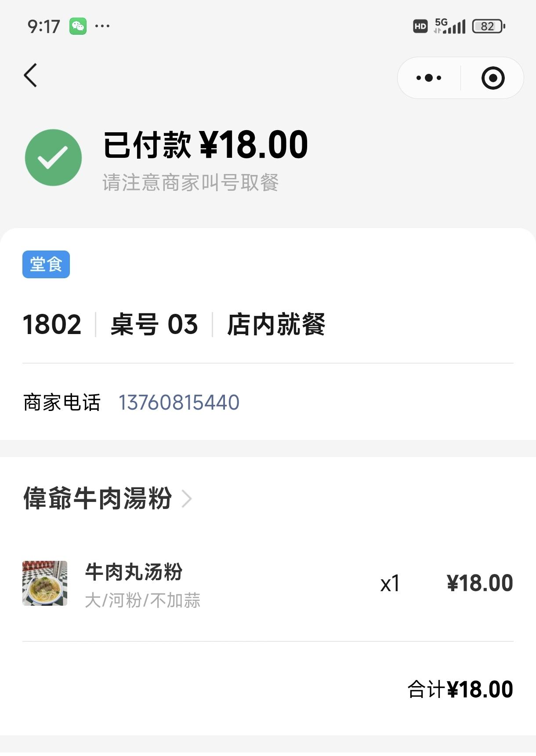
Task: Call merchant number 13760815440
Action: 179,402
